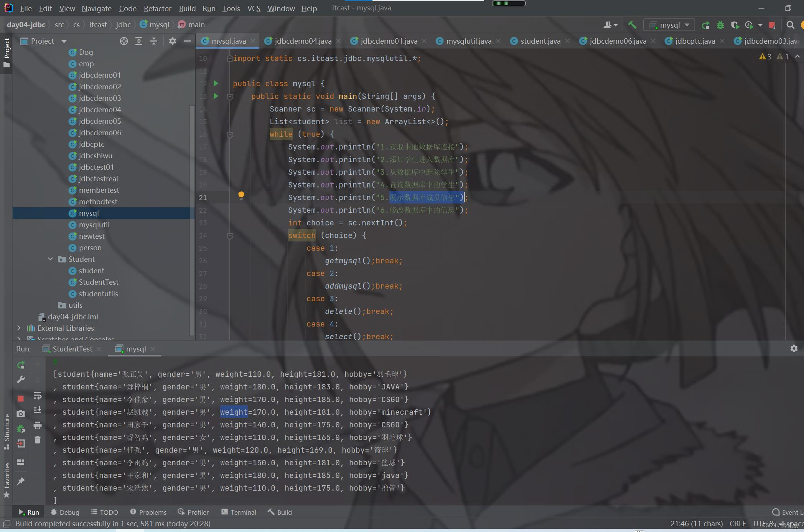
Task: Open the Terminal tool window
Action: [x=239, y=512]
